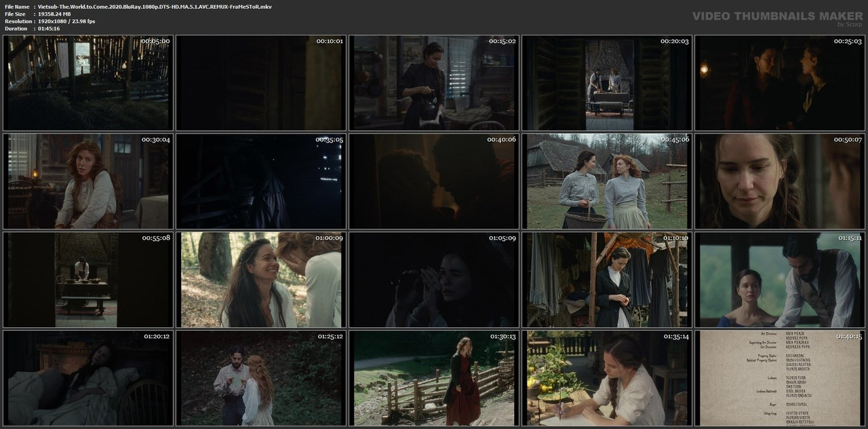Open the thumbnail stamped 00:05:00
The image size is (868, 429).
(x=88, y=83)
